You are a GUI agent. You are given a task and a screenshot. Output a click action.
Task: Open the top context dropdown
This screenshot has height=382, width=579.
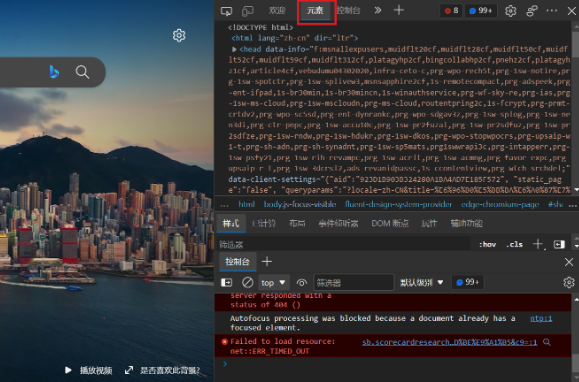(274, 283)
